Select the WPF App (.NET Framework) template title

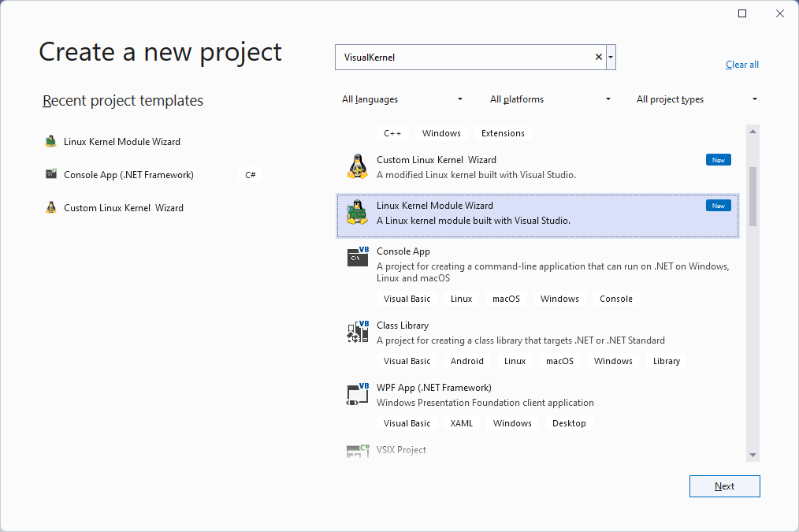(x=434, y=388)
